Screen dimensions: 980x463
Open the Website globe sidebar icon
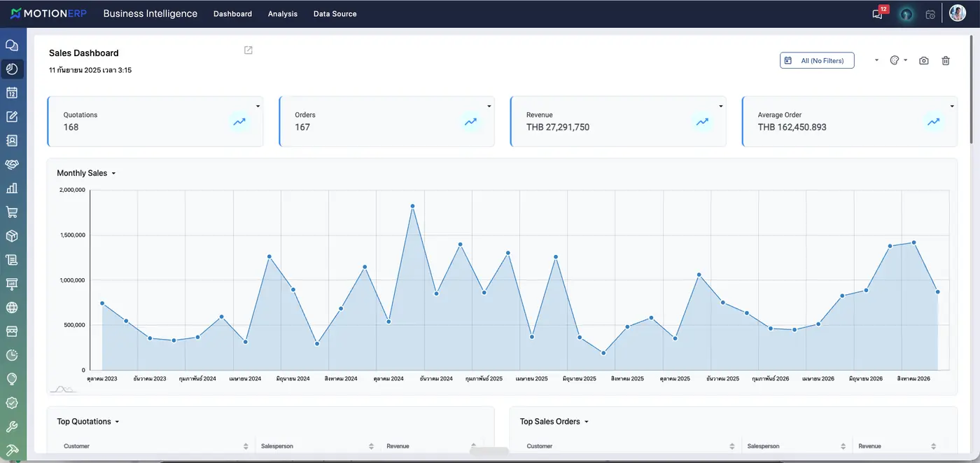(x=12, y=307)
